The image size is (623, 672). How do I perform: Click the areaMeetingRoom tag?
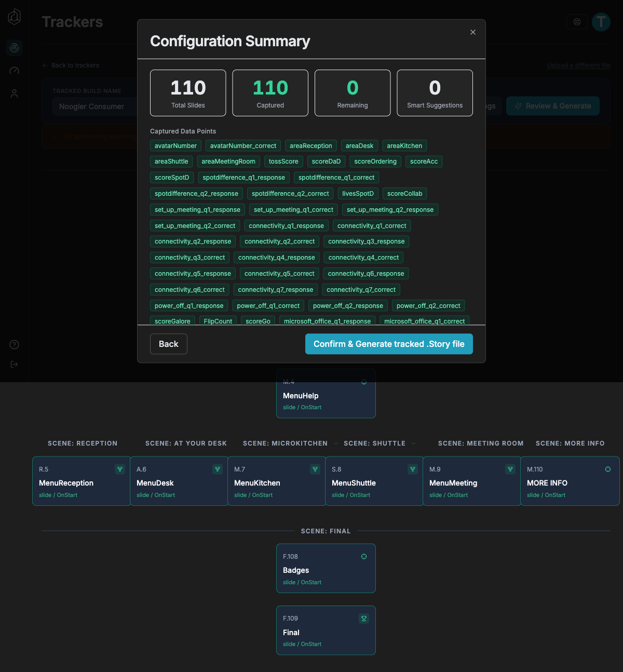228,162
